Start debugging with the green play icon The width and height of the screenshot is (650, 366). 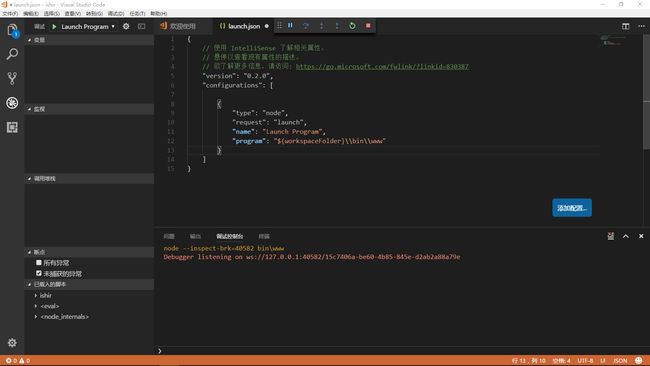pos(54,27)
